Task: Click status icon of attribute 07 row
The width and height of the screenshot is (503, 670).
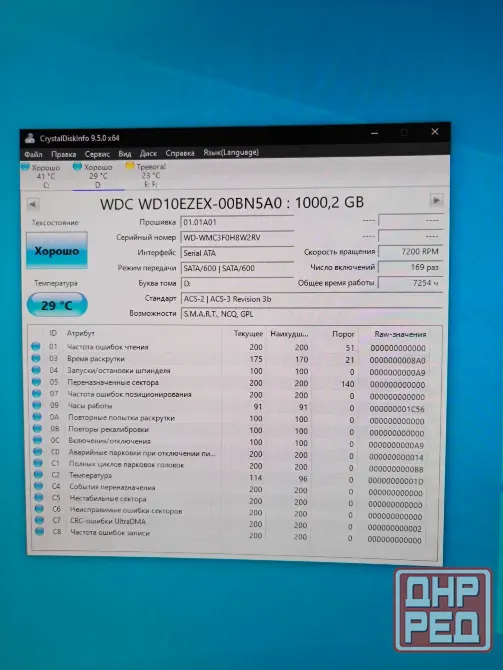Action: (x=37, y=393)
